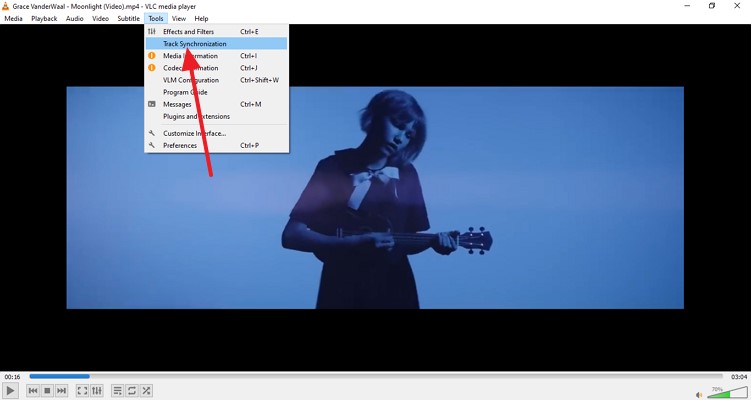751x400 pixels.
Task: Mute audio via speaker icon
Action: 699,393
